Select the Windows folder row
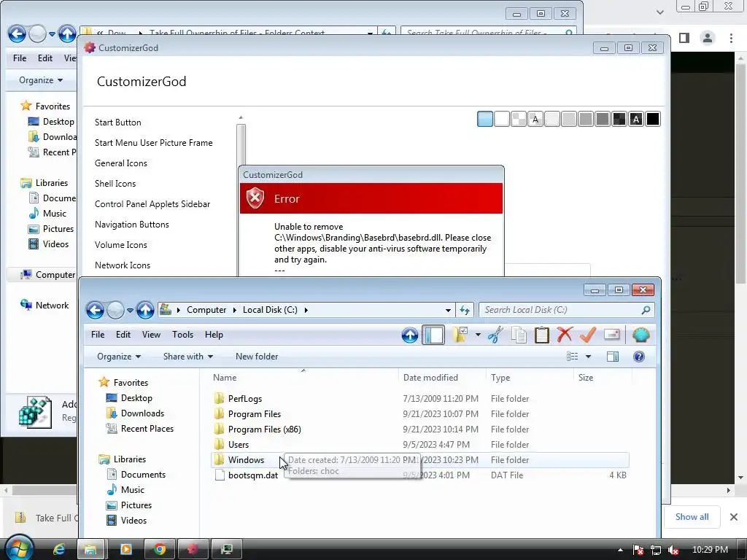Image resolution: width=747 pixels, height=560 pixels. (x=420, y=460)
